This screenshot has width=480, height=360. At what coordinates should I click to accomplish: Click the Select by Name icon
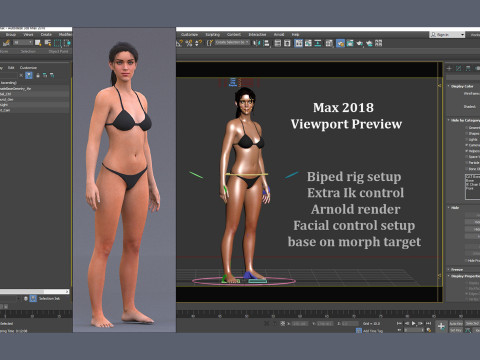point(48,43)
